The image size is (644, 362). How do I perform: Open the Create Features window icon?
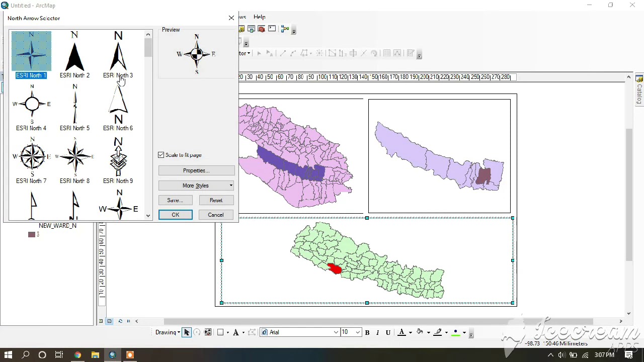[411, 53]
